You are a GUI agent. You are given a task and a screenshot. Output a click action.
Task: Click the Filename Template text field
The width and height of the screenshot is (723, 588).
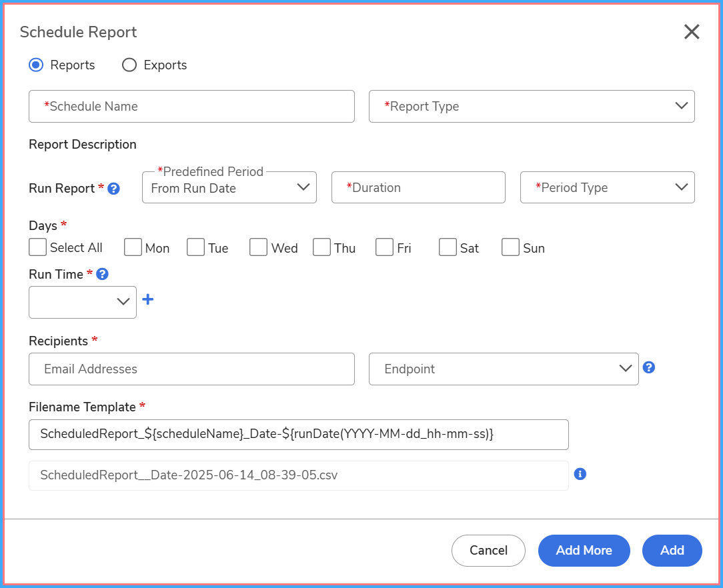tap(298, 435)
